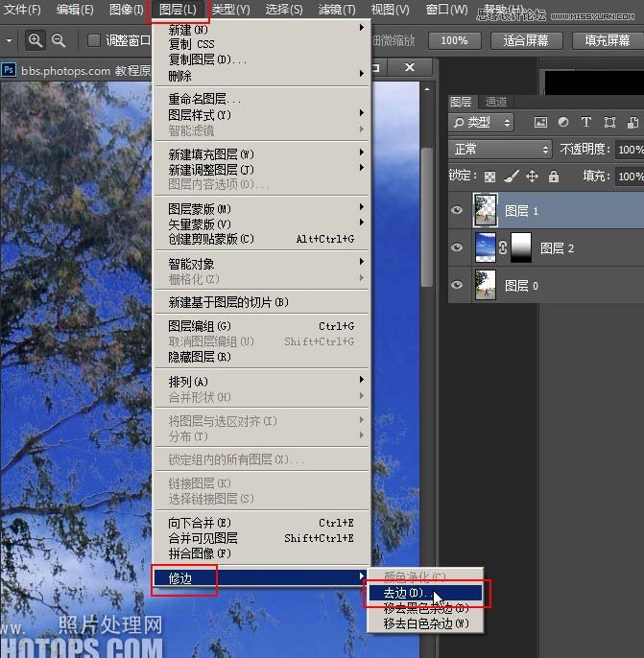
Task: Select 复制 CSS menu entry
Action: (263, 44)
